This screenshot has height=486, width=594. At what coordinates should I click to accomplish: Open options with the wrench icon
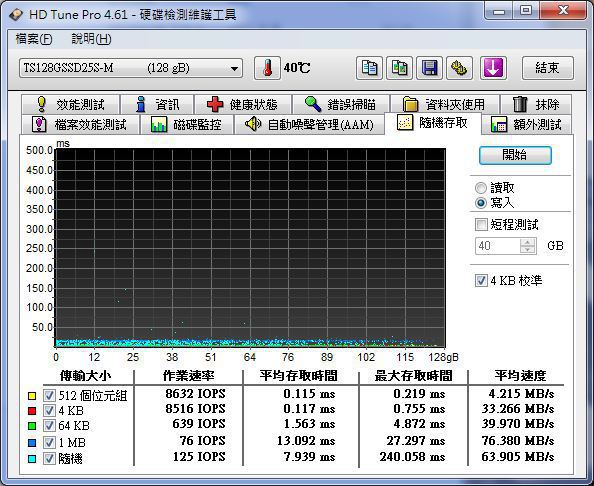coord(460,68)
